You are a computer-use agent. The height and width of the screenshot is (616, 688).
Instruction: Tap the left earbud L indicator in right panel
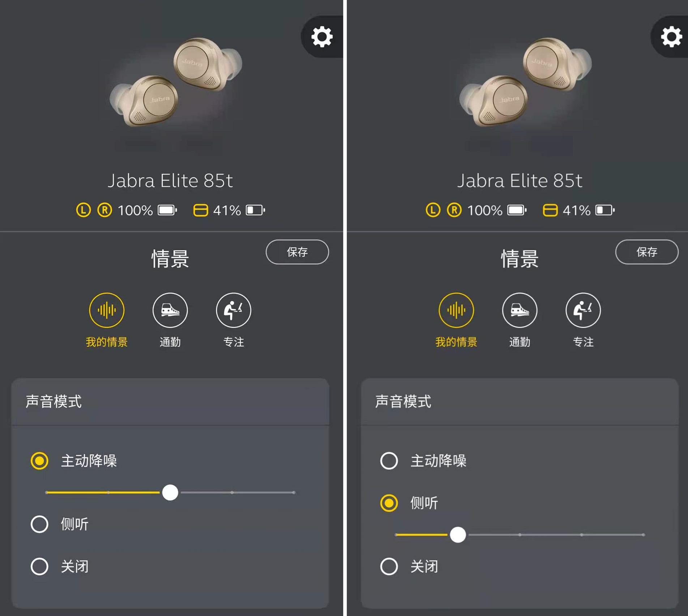pos(433,210)
